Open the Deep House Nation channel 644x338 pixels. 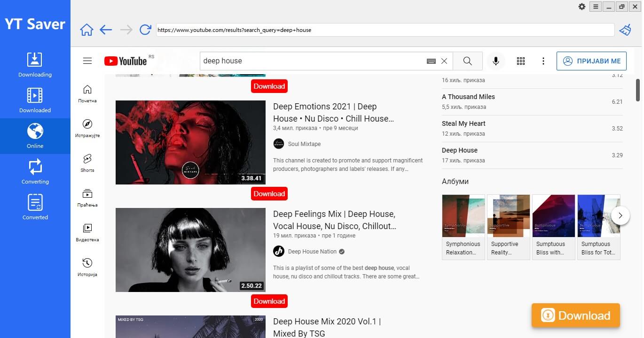coord(312,252)
